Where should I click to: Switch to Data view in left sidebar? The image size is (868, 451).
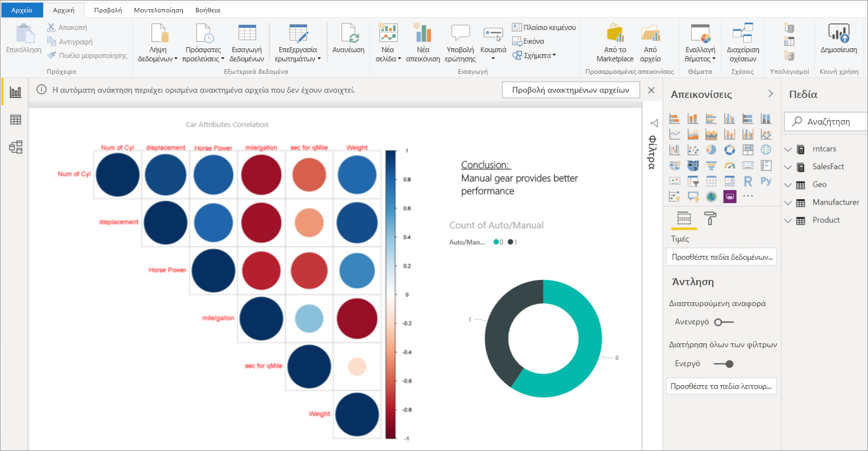click(x=16, y=119)
